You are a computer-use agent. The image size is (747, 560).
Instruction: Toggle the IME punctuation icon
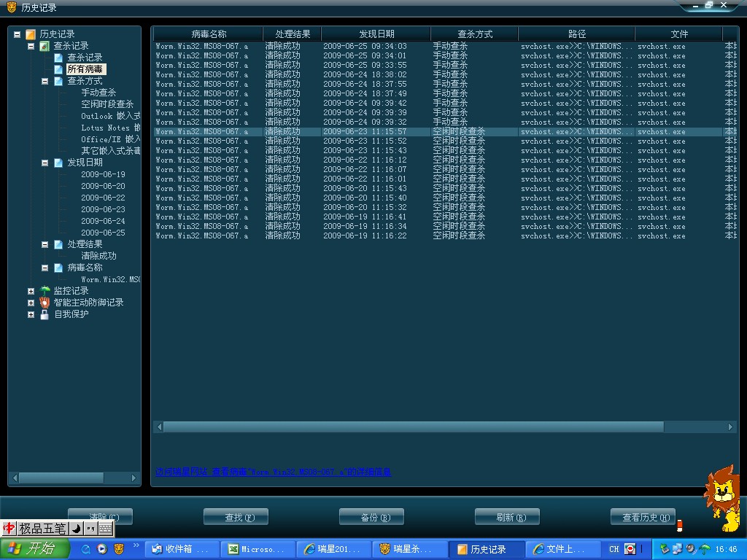[91, 529]
